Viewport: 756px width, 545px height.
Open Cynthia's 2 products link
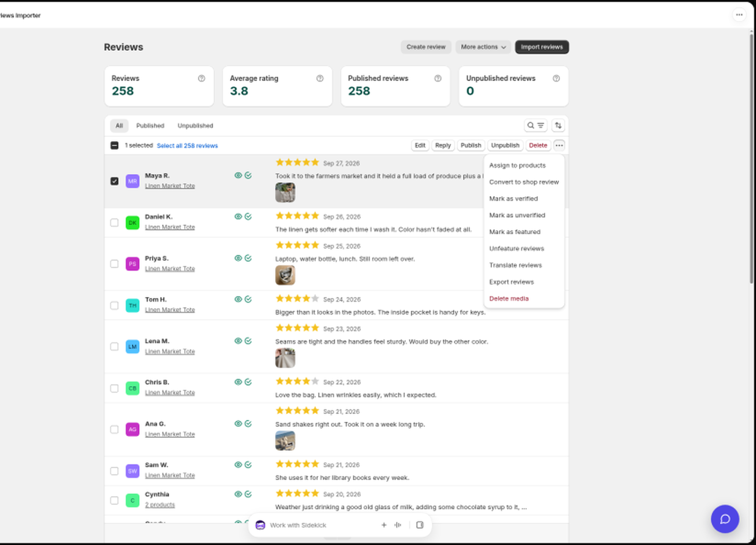click(x=160, y=505)
